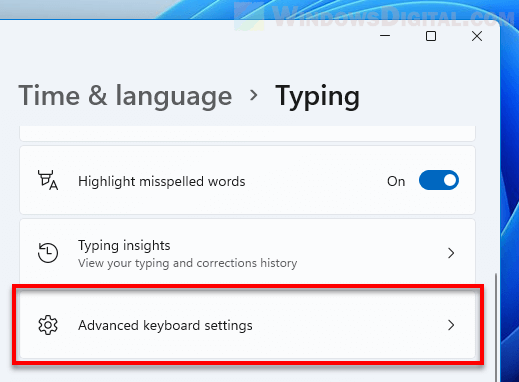Open Advanced keyboard settings label

[165, 325]
